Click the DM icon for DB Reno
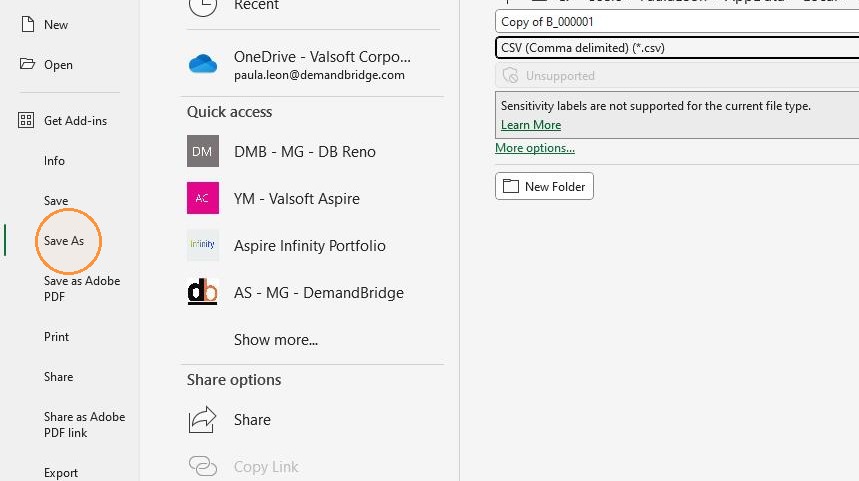Screen dimensions: 859x481 click(x=203, y=151)
